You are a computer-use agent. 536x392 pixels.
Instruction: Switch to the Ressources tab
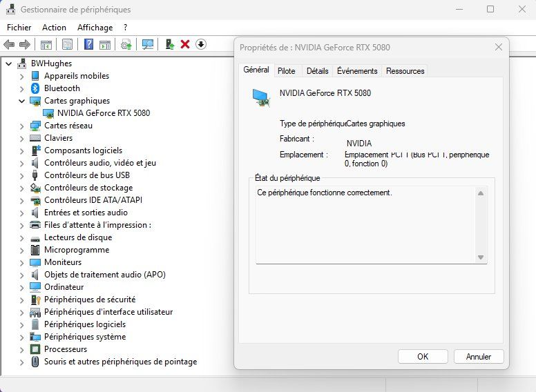click(x=405, y=71)
